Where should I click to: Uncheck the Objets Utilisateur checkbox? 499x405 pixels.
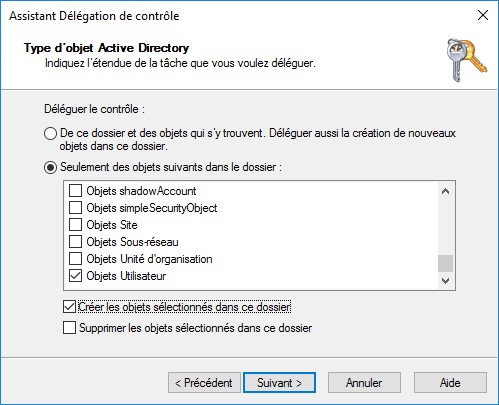[x=75, y=276]
